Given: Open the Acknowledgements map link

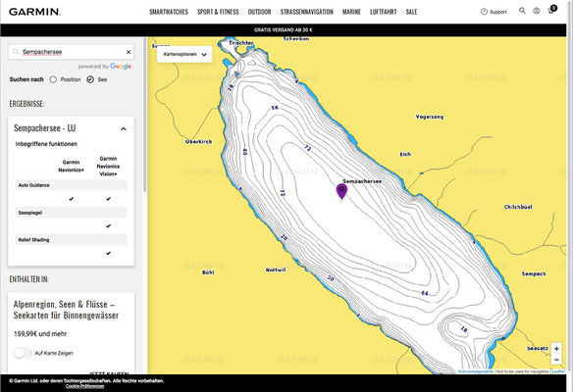Looking at the screenshot, I should [x=476, y=371].
